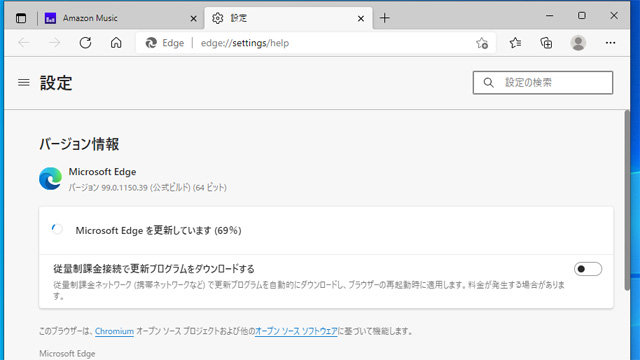Click in the 設定の検索 search box
640x360 pixels.
[x=543, y=82]
